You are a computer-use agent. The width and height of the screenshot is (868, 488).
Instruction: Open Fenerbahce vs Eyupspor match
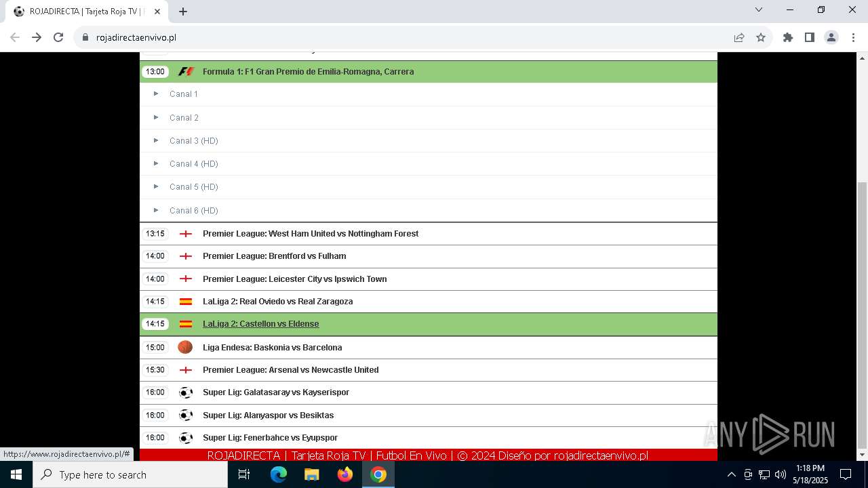271,438
